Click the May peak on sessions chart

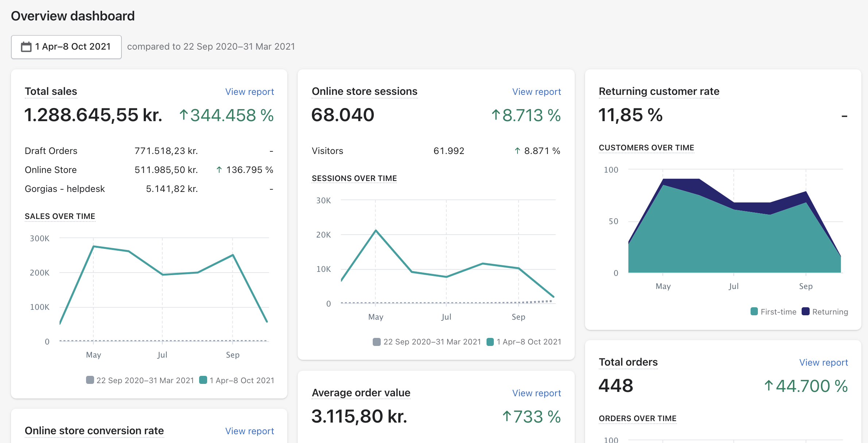click(x=376, y=231)
